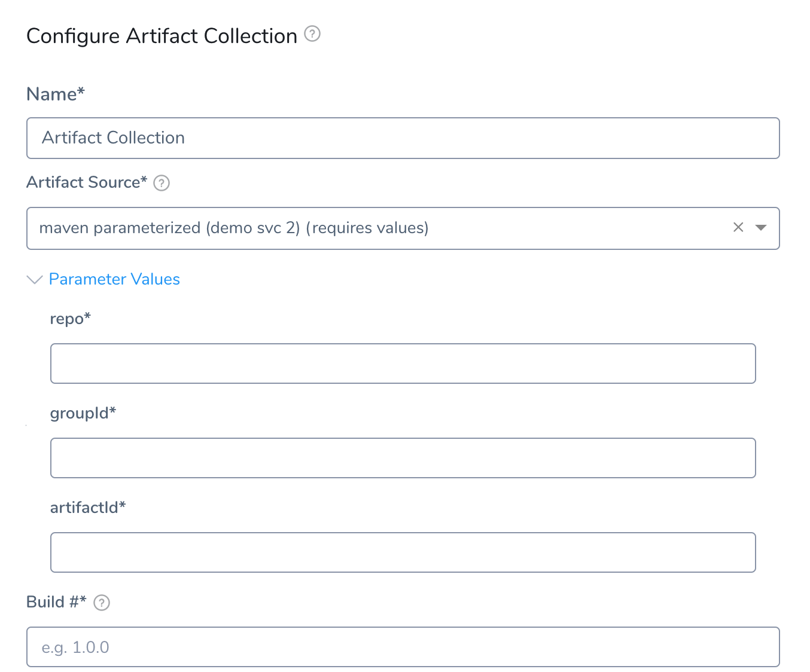Open help icon beside Configure Artifact Collection title
Viewport: 810px width, 672px height.
[x=312, y=34]
